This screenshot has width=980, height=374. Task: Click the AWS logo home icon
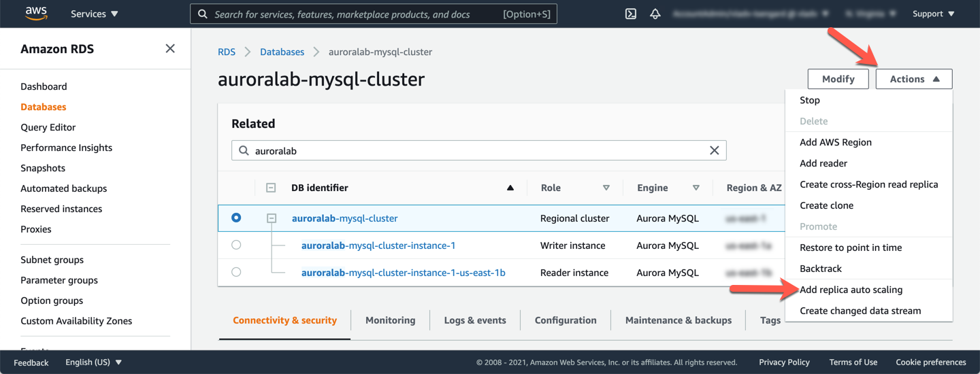pyautogui.click(x=35, y=14)
